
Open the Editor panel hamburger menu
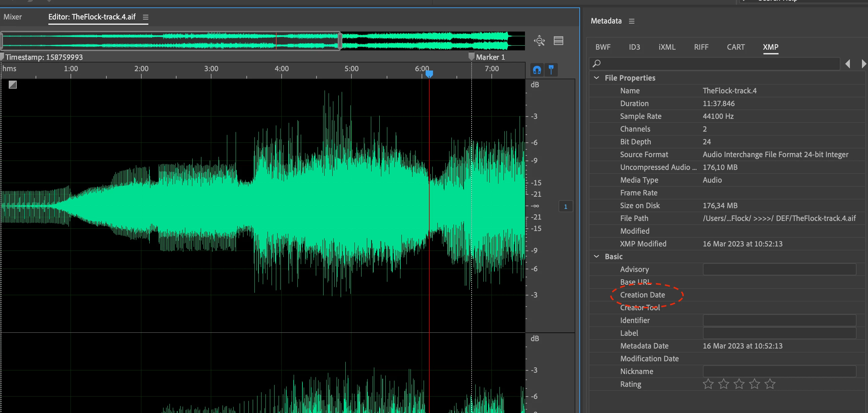point(145,17)
